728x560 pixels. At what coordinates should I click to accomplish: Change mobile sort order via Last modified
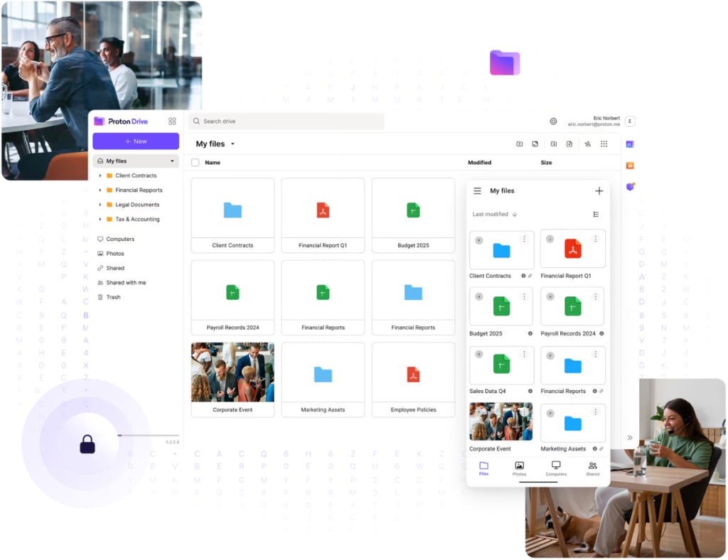click(495, 215)
